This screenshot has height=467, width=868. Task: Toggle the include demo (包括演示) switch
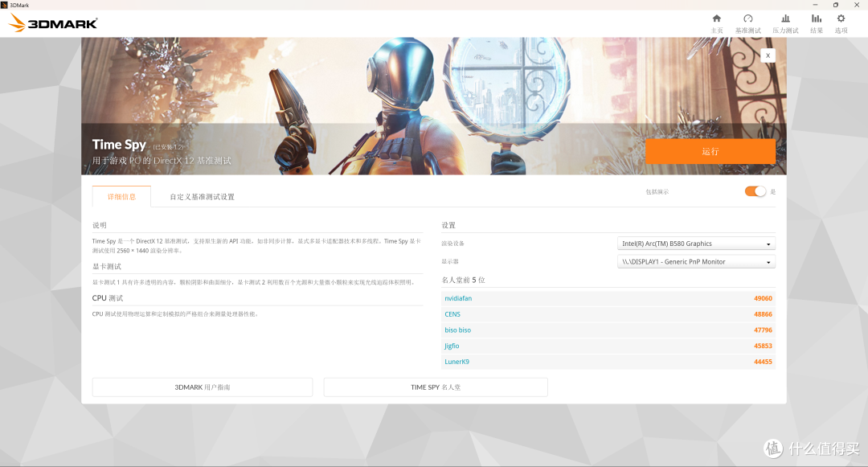755,191
